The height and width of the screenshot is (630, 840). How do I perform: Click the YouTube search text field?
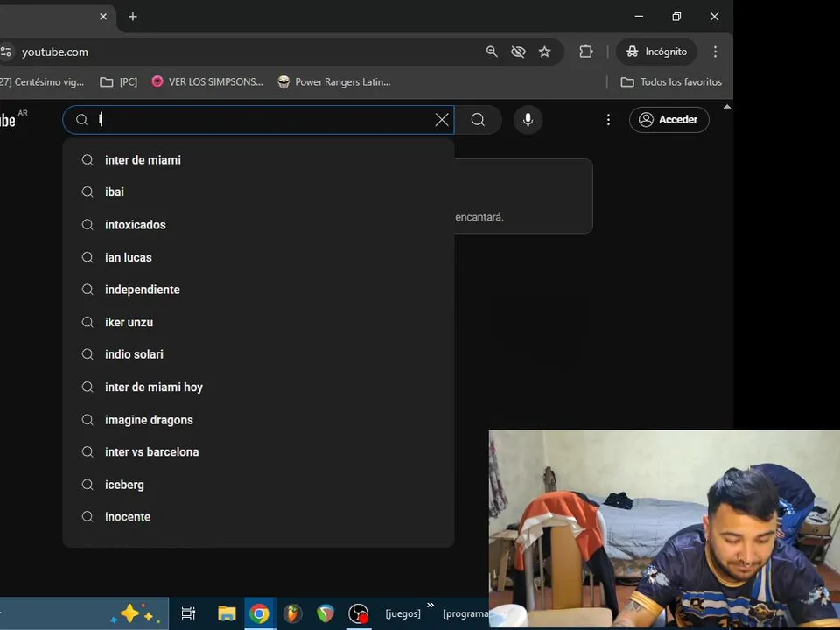click(x=258, y=120)
